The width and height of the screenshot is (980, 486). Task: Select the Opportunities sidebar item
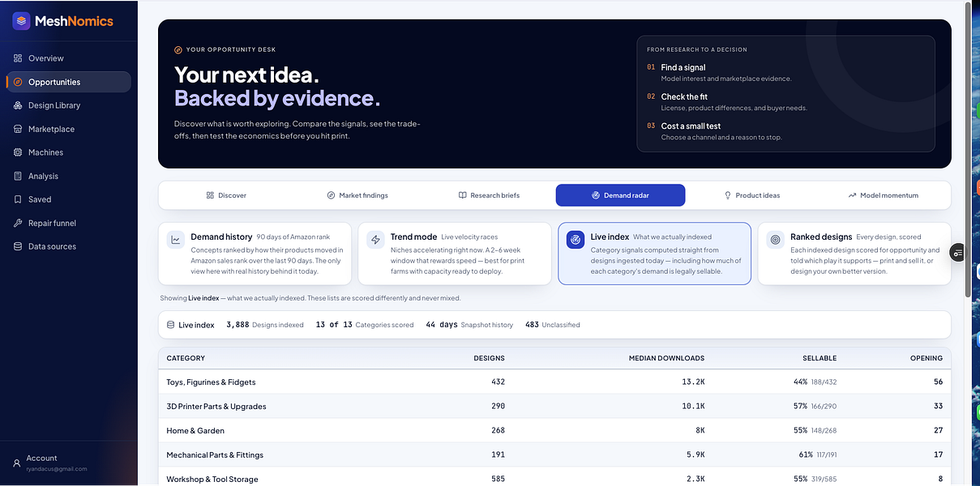68,82
